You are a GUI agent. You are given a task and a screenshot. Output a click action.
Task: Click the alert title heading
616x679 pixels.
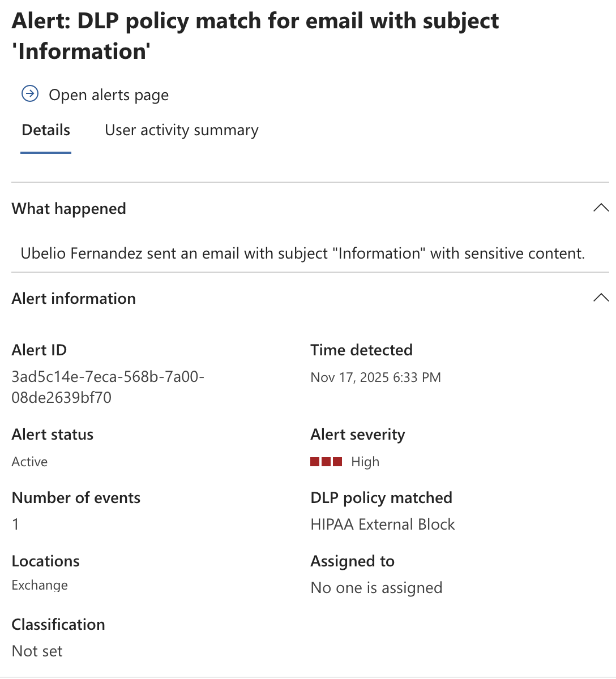tap(255, 36)
